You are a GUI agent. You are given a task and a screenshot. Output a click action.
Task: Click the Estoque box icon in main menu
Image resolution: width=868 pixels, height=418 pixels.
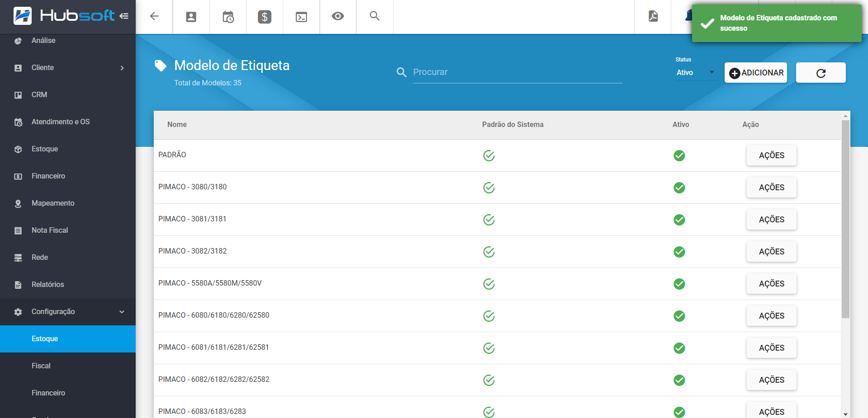[x=18, y=149]
